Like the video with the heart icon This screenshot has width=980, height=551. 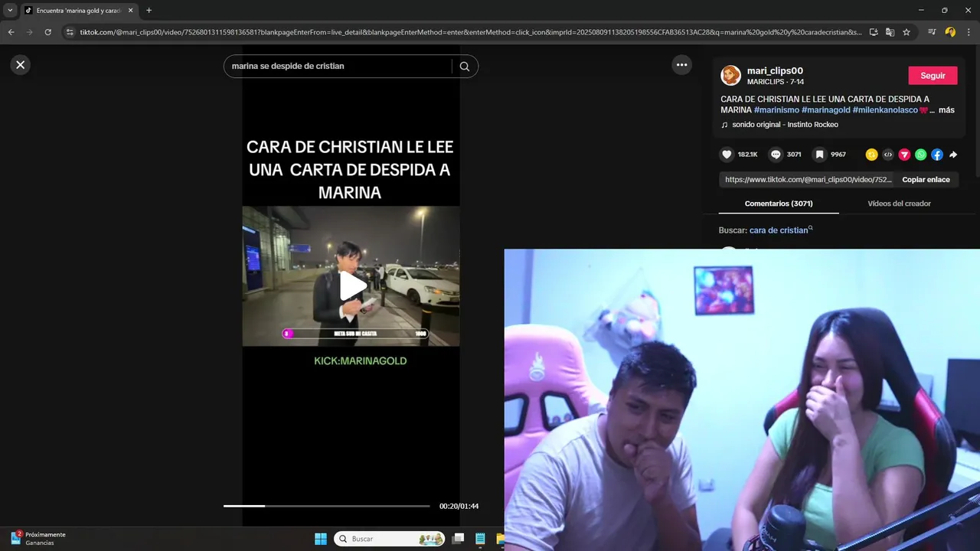(x=727, y=155)
